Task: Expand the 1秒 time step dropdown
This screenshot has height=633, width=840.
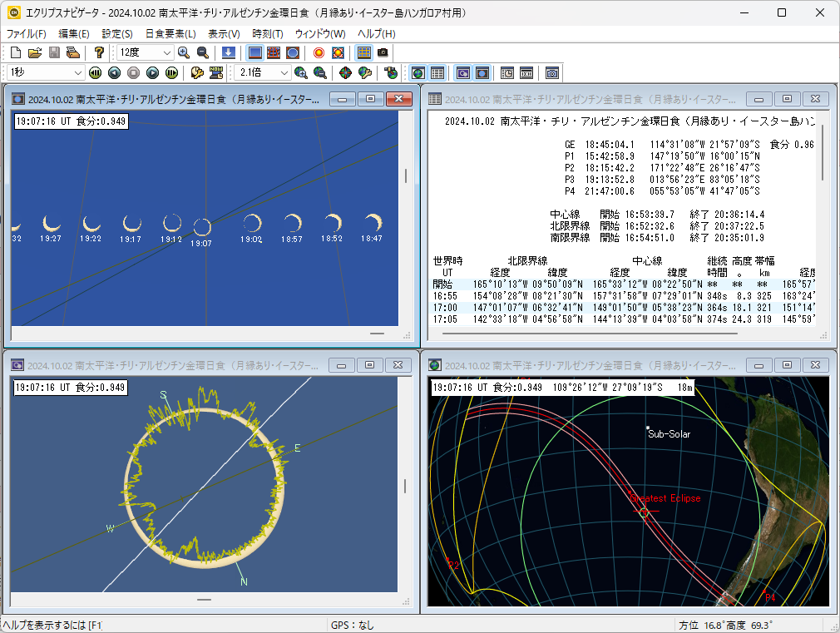Action: [79, 73]
